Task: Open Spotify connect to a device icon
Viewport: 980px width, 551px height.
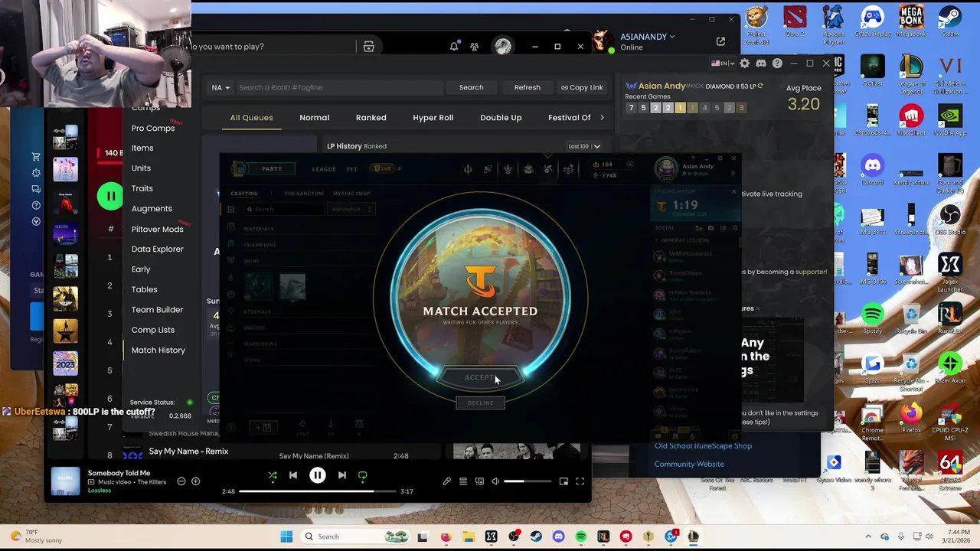Action: pos(479,481)
